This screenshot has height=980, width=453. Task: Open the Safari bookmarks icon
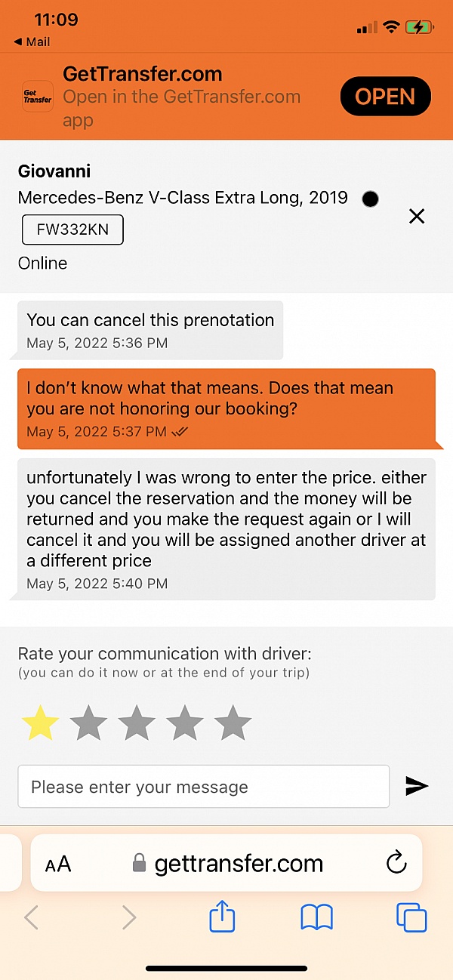[316, 917]
